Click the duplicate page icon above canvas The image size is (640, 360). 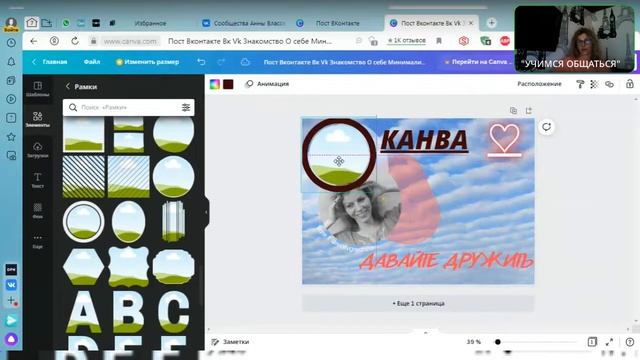click(x=513, y=111)
